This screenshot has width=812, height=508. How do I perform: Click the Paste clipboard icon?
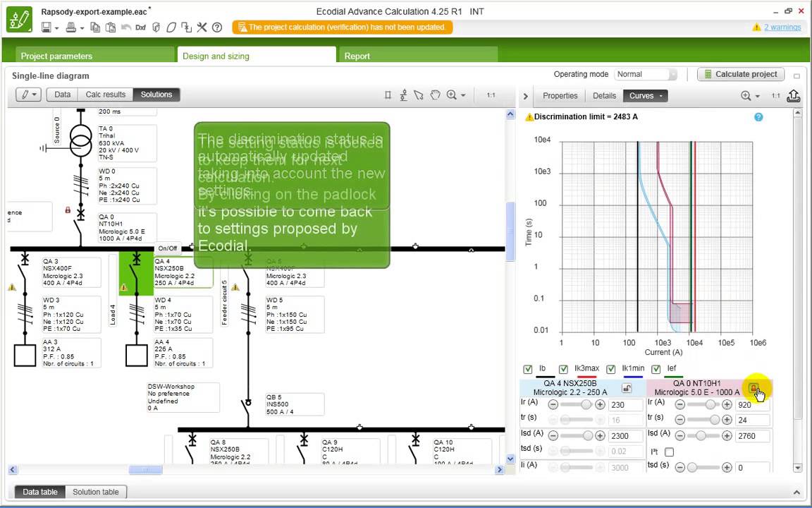(110, 28)
